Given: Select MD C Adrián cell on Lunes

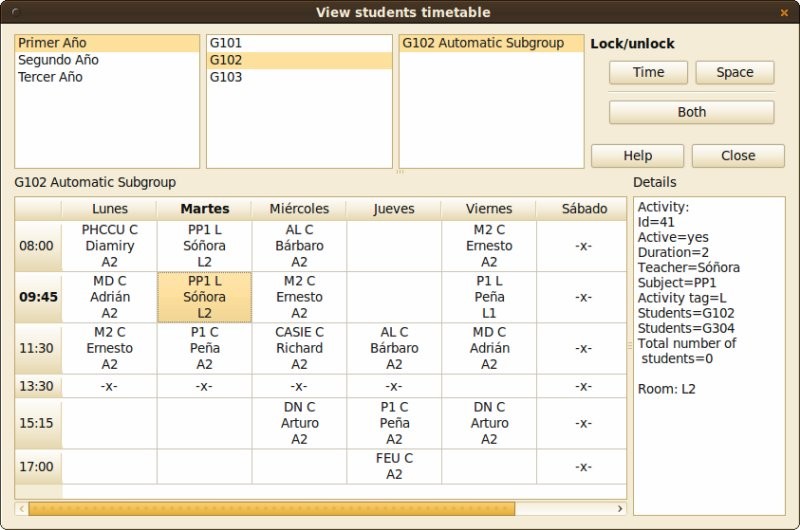Looking at the screenshot, I should [109, 297].
